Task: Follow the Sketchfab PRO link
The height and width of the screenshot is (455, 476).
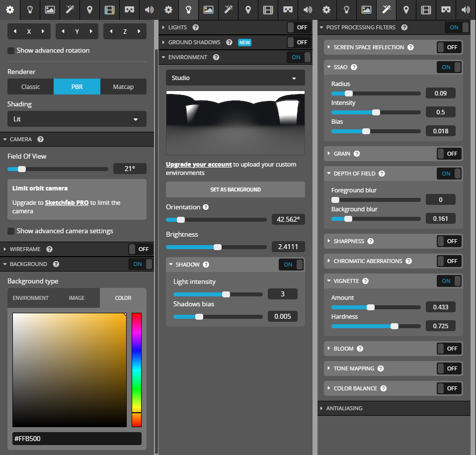Action: pyautogui.click(x=67, y=203)
